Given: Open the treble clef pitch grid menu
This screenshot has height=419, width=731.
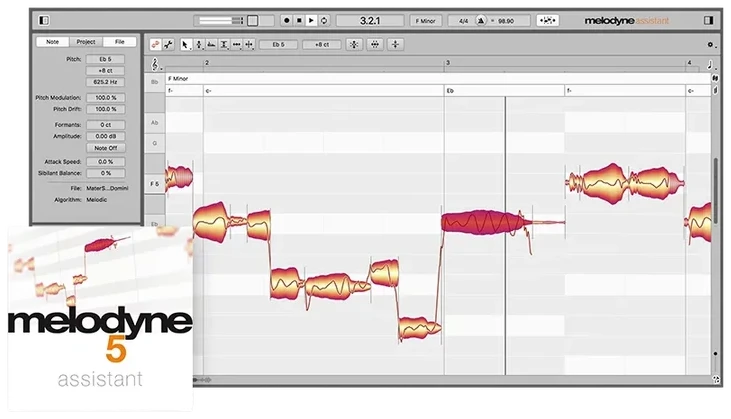Looking at the screenshot, I should click(155, 64).
